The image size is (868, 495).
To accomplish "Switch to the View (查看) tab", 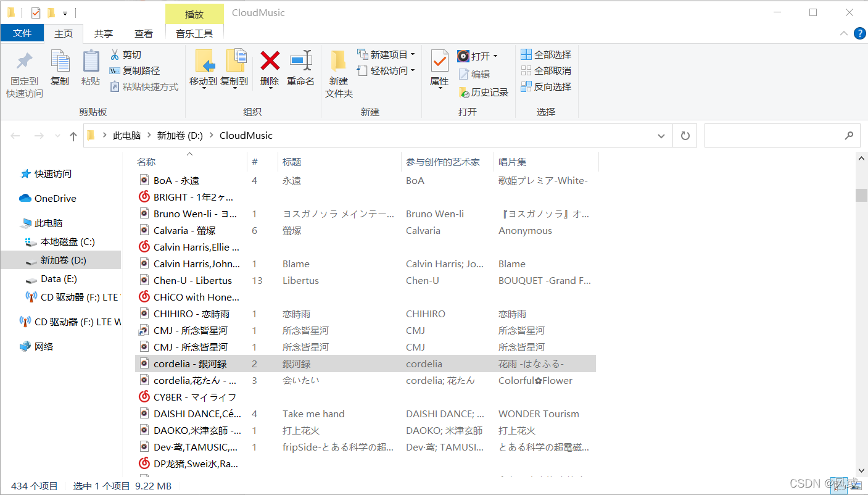I will (x=144, y=33).
